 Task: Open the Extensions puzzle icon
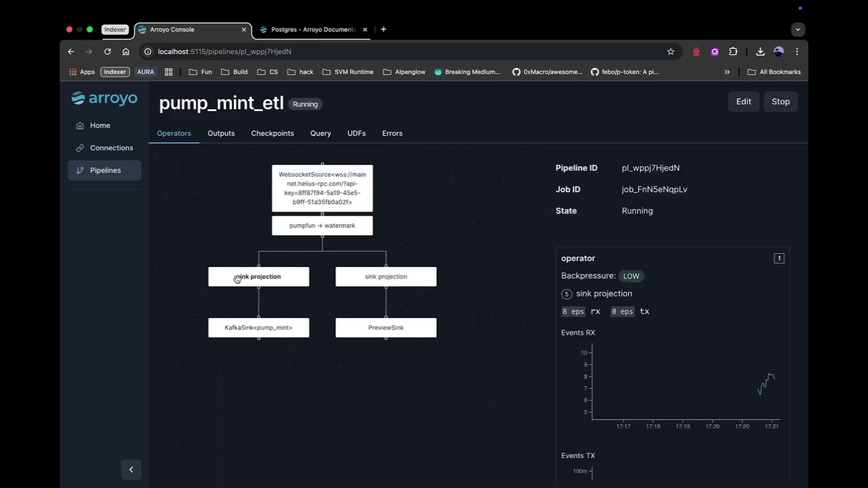point(733,52)
